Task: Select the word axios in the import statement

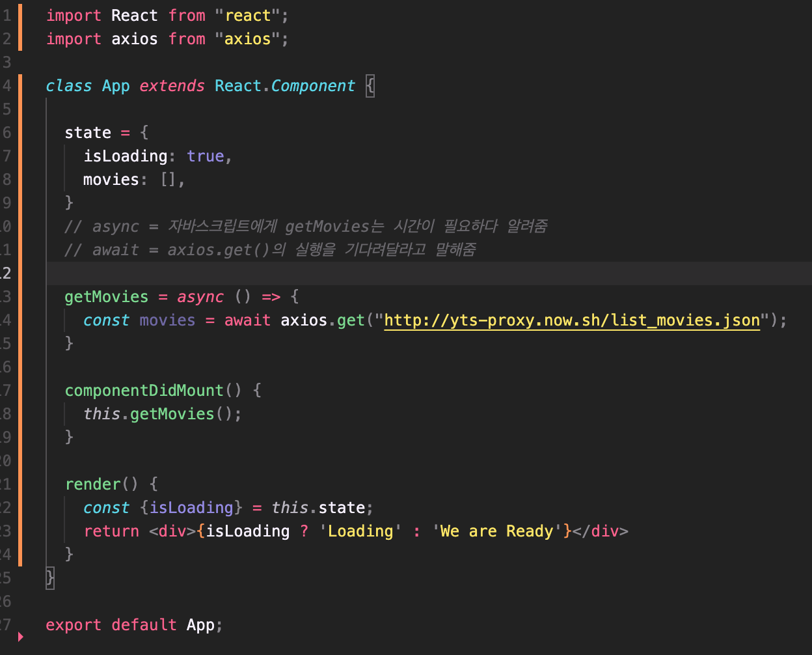Action: tap(134, 38)
